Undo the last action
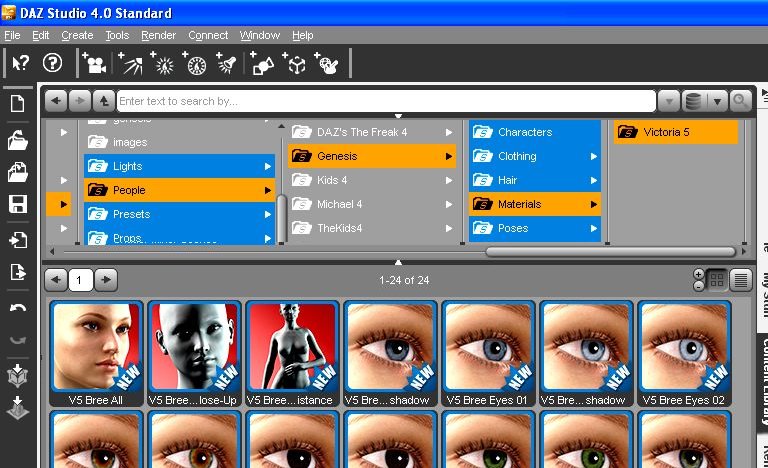The height and width of the screenshot is (468, 768). coord(18,308)
